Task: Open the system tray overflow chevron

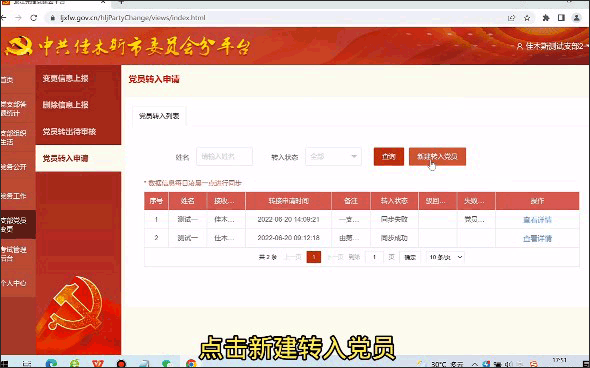Action: click(474, 364)
